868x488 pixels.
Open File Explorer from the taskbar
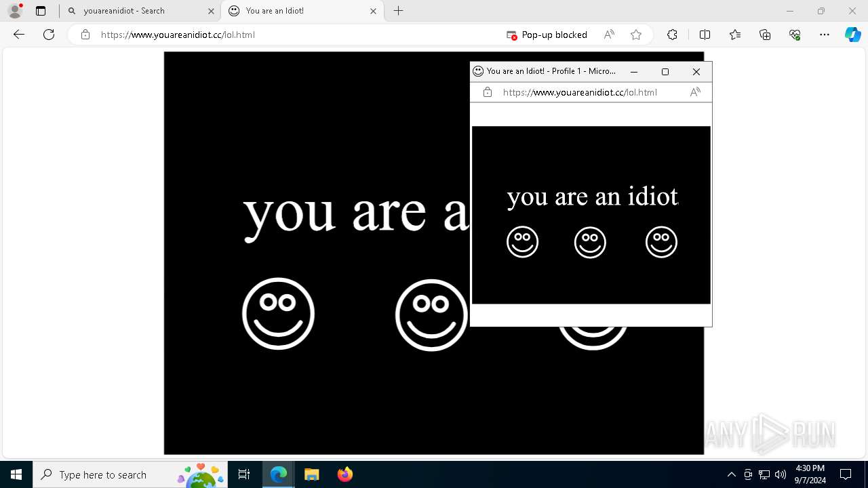coord(311,474)
